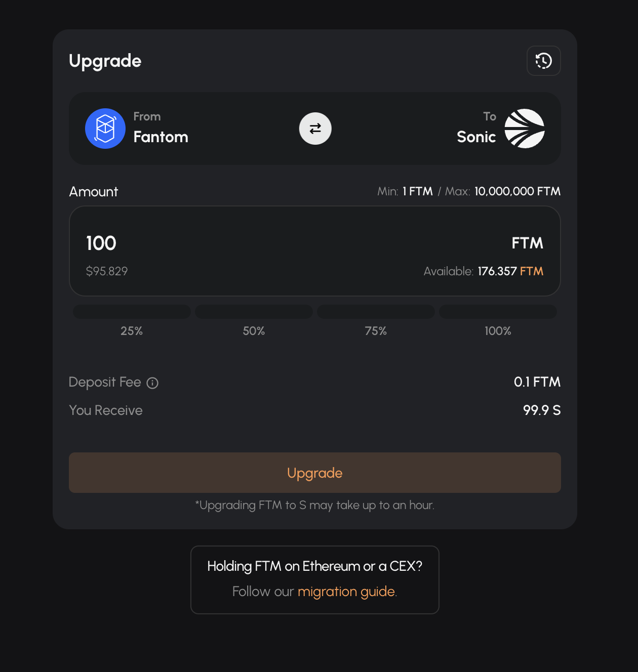
Task: Click the Max 10,000,000 FTM value
Action: (x=517, y=191)
